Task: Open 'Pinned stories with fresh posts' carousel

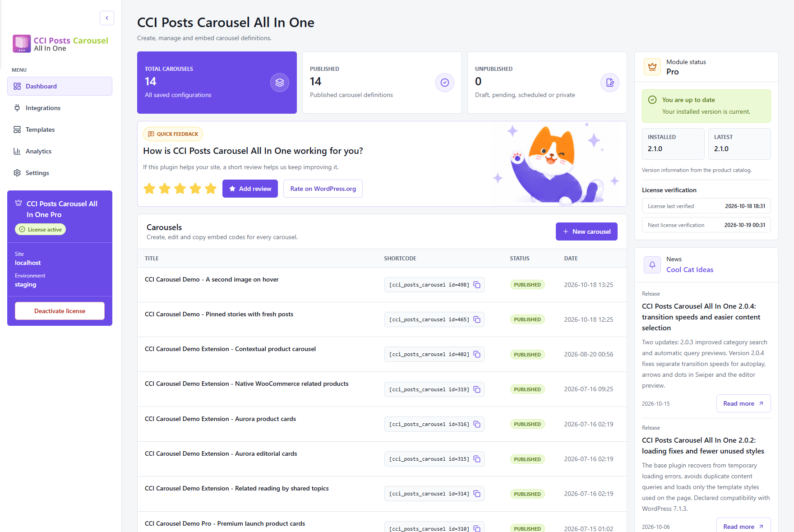Action: tap(219, 314)
